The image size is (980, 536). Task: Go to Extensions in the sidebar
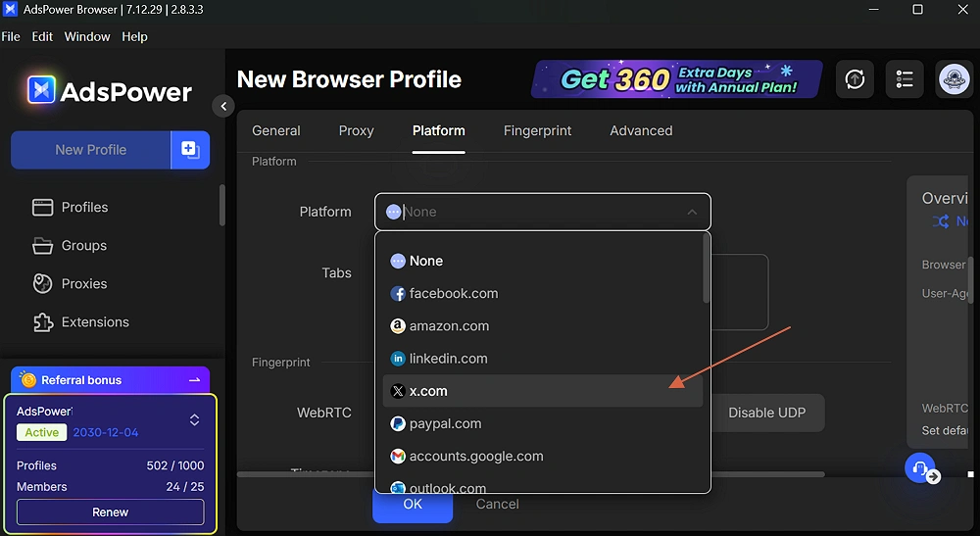click(94, 322)
